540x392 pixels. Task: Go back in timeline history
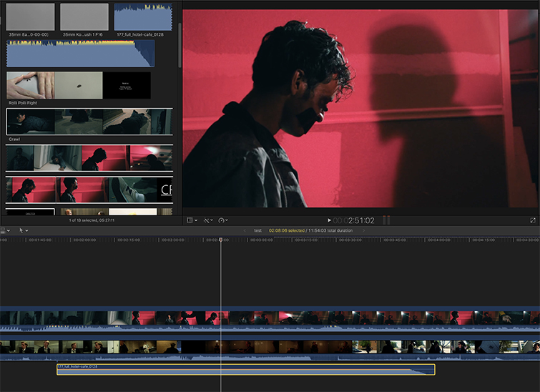tap(244, 230)
